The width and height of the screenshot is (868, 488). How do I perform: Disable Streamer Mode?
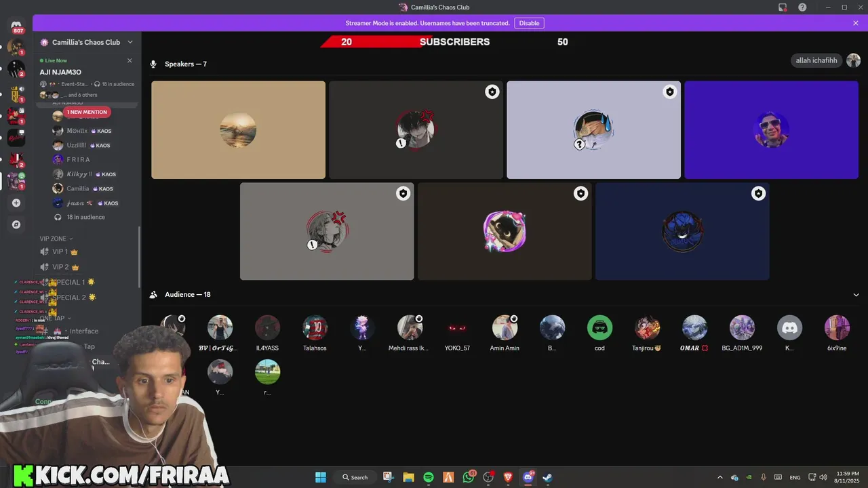(529, 23)
